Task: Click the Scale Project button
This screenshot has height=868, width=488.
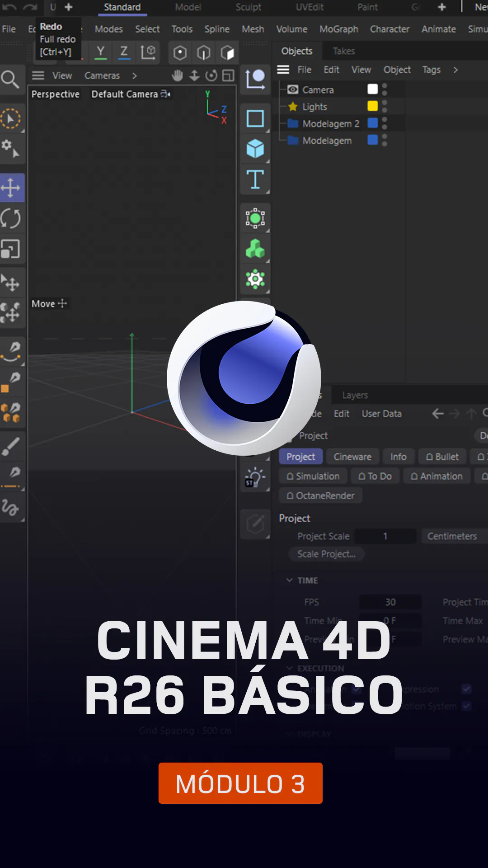Action: point(326,554)
